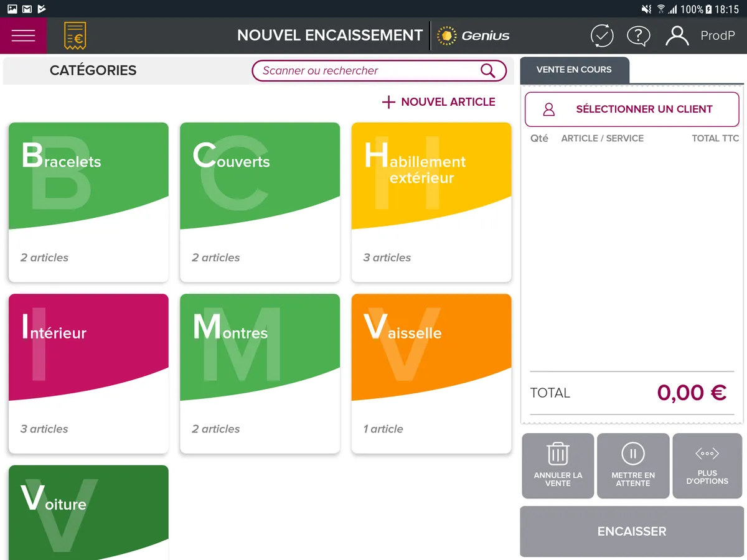Click the Scanner ou rechercher search field

click(374, 70)
